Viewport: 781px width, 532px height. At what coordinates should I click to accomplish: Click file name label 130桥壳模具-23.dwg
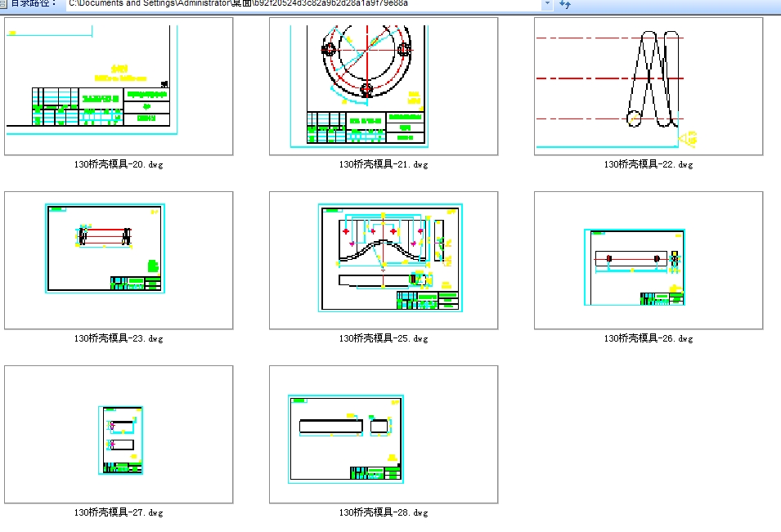coord(119,338)
